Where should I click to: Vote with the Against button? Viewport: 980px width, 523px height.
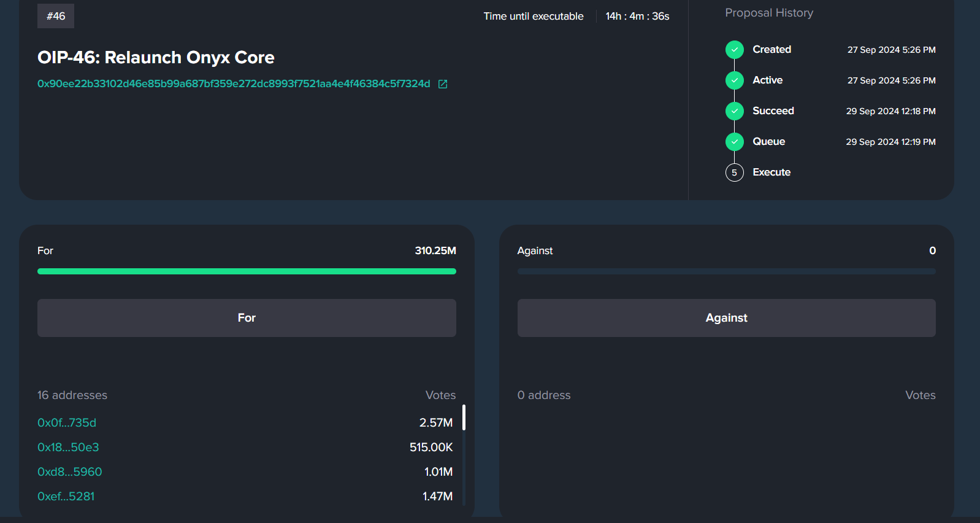click(x=726, y=318)
